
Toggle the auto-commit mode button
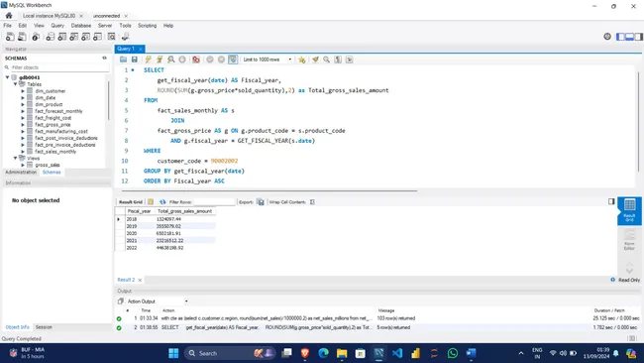click(x=233, y=60)
